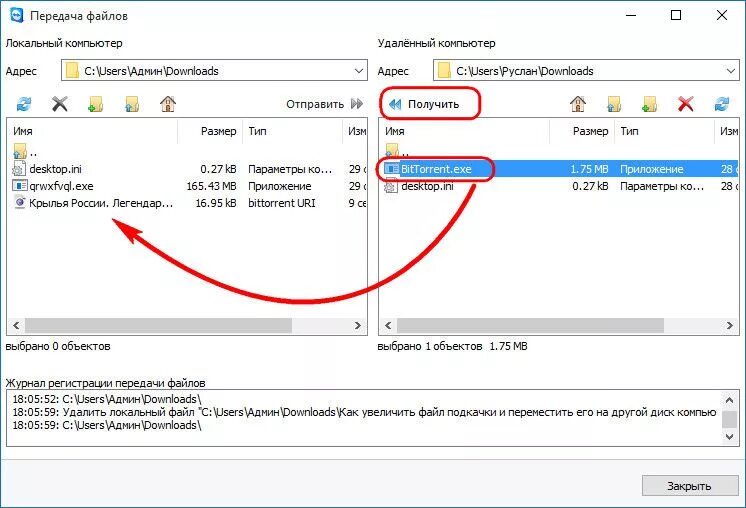Close the Передача файлов window with X
This screenshot has width=746, height=508.
(722, 15)
